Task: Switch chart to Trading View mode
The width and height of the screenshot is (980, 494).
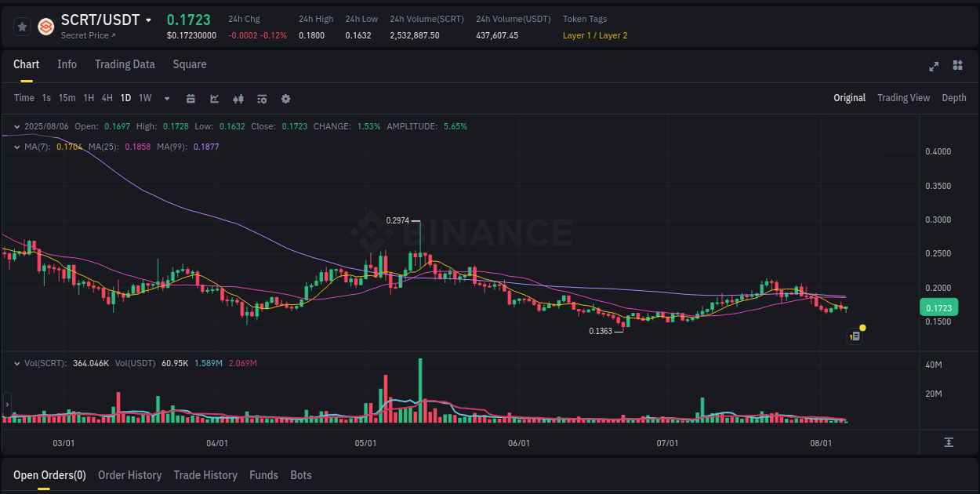Action: 903,98
